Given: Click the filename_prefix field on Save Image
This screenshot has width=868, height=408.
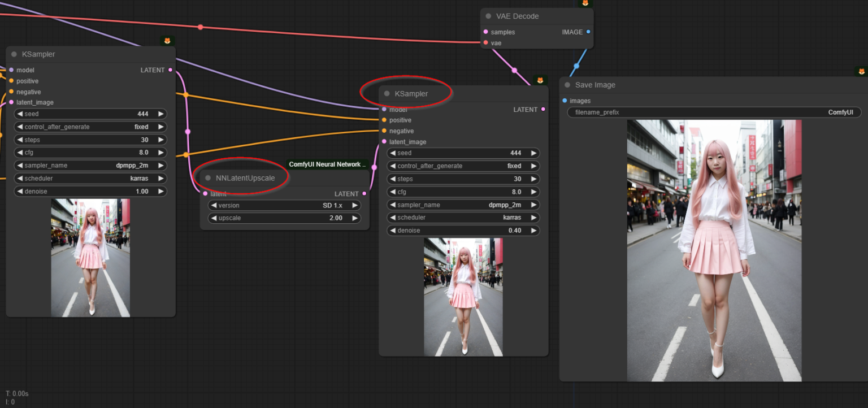Looking at the screenshot, I should point(714,112).
